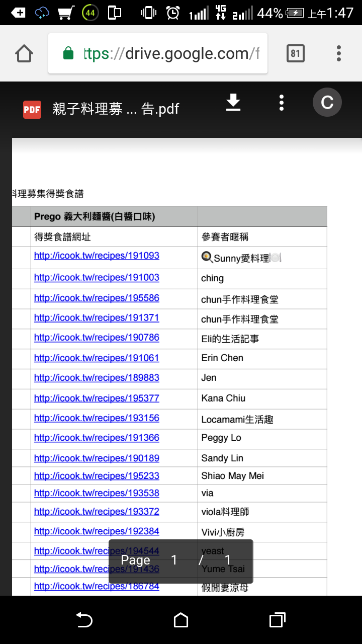Open the tab switcher showing 81 tabs
This screenshot has width=362, height=644.
[x=295, y=53]
